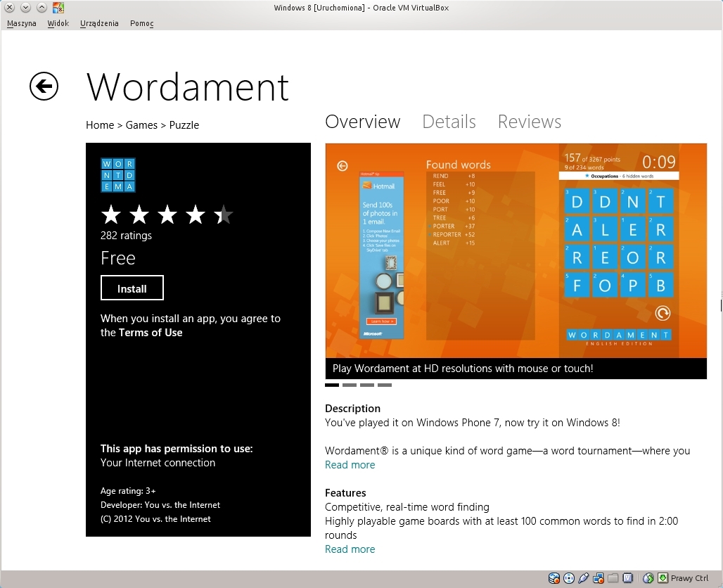Click the Wordament page title

[x=188, y=87]
